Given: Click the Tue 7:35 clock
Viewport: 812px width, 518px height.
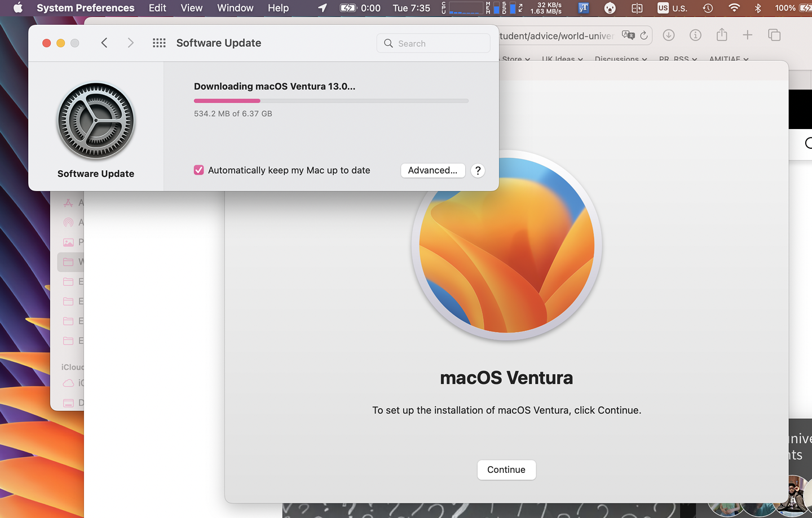Looking at the screenshot, I should point(411,8).
